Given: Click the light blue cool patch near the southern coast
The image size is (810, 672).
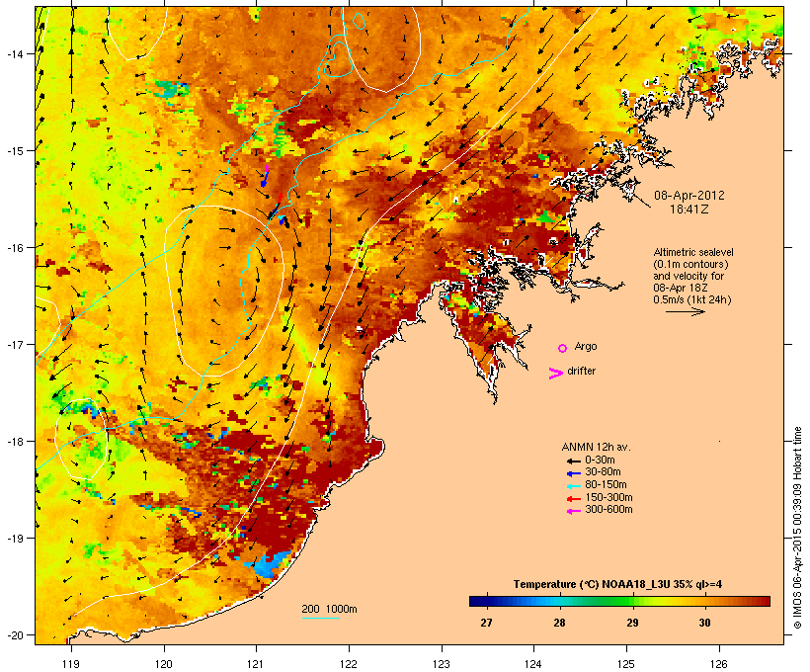Looking at the screenshot, I should click(x=269, y=564).
